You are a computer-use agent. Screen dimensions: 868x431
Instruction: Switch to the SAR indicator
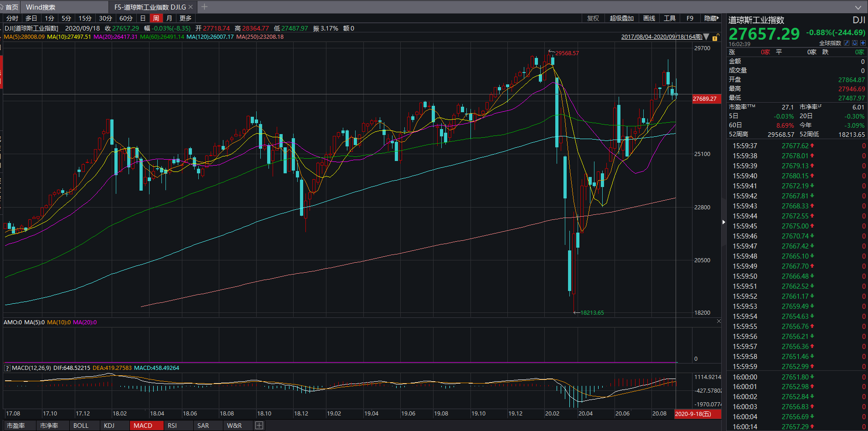pyautogui.click(x=203, y=426)
